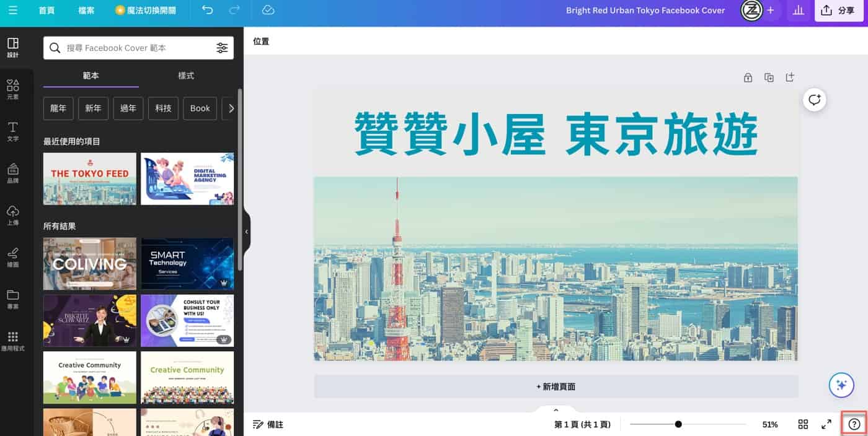Viewport: 868px width, 436px height.
Task: Select the 新年 category chip
Action: (x=94, y=108)
